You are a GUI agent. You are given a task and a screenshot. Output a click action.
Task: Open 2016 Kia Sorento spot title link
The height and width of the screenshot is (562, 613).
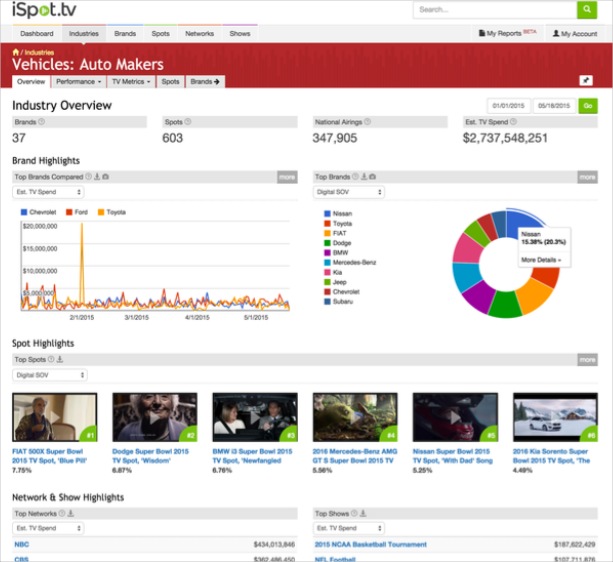click(552, 456)
